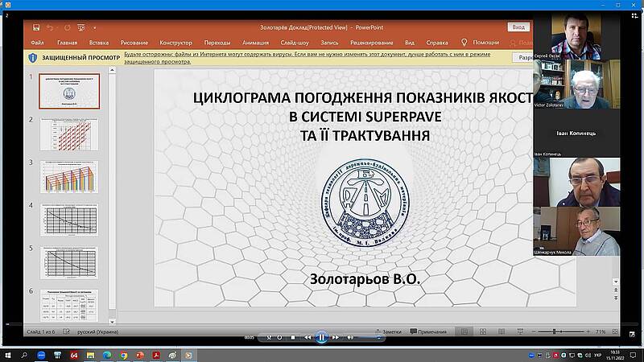Open Заметки notes pane in status bar
This screenshot has height=362, width=644.
[x=388, y=331]
